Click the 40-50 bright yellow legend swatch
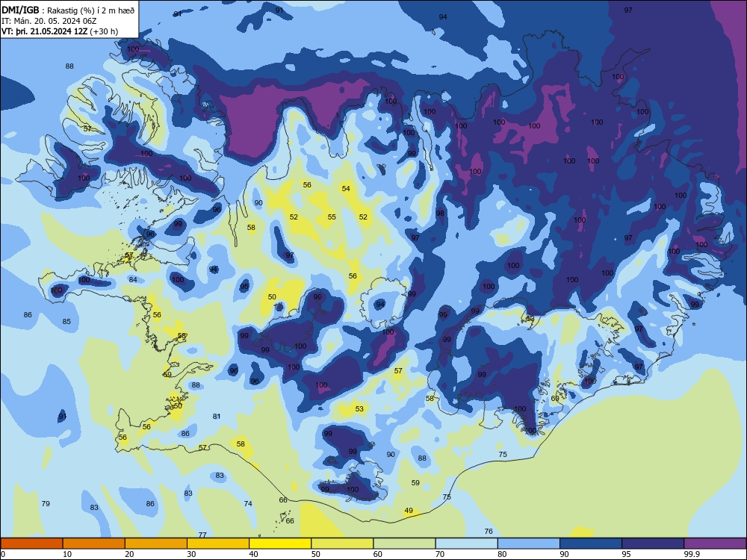Screen dimensions: 747x560 point(280,544)
